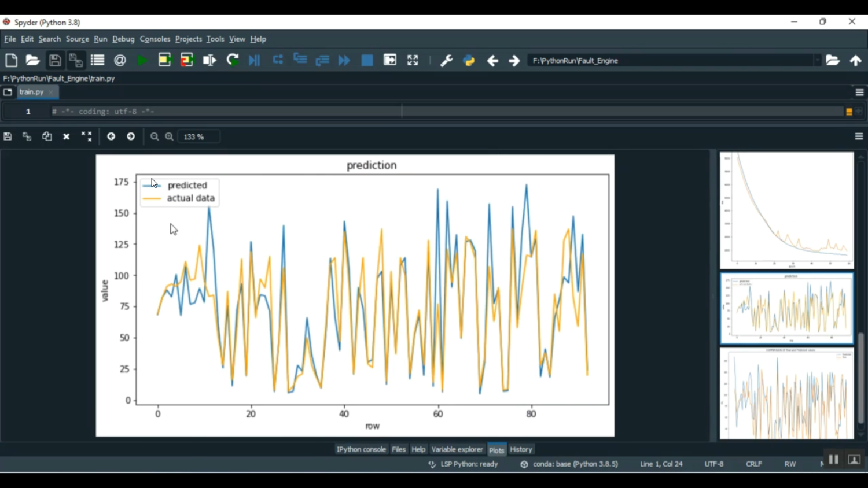
Task: Toggle maximize current pane
Action: [x=413, y=61]
